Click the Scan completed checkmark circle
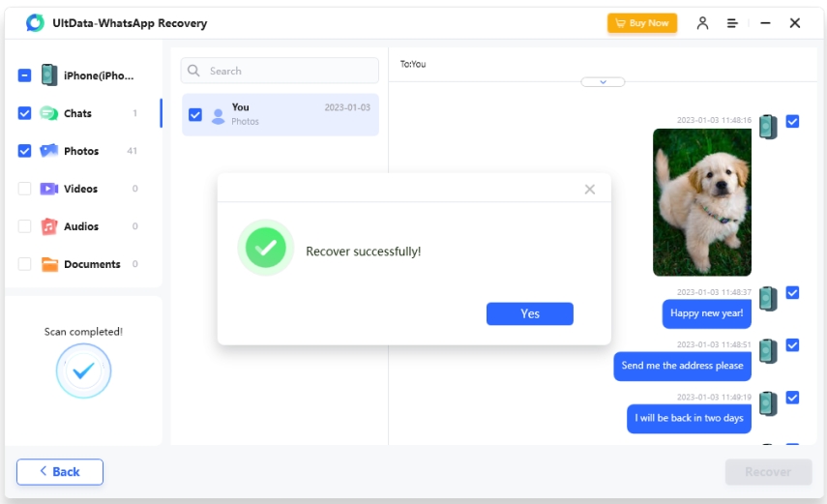 [x=83, y=371]
